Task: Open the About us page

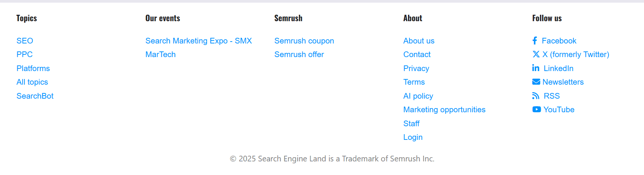Action: (x=419, y=41)
